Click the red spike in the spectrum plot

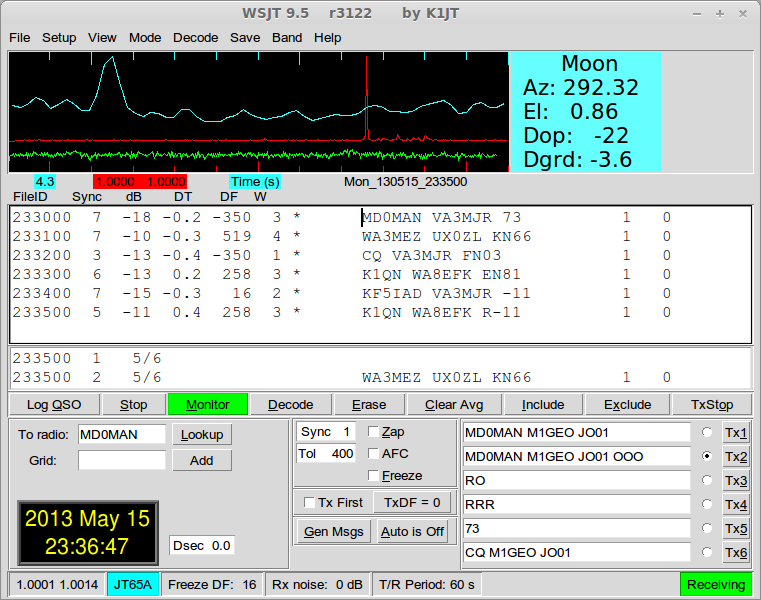[x=366, y=100]
